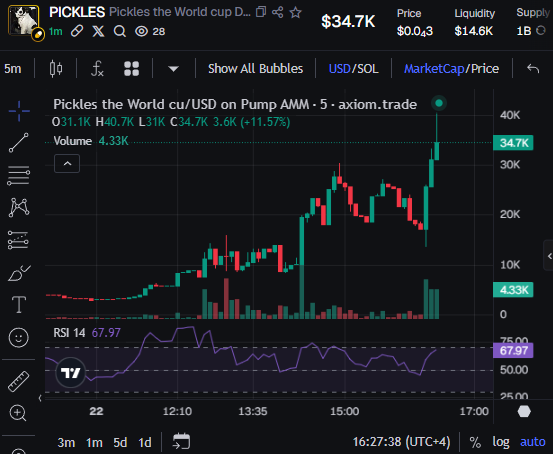Click the TradingView logo badge
The height and width of the screenshot is (454, 553).
[x=71, y=373]
